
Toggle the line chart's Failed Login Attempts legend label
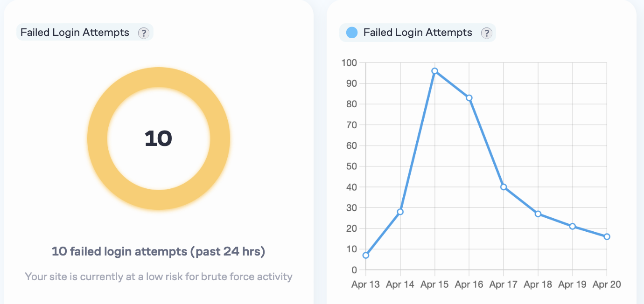[x=418, y=33]
